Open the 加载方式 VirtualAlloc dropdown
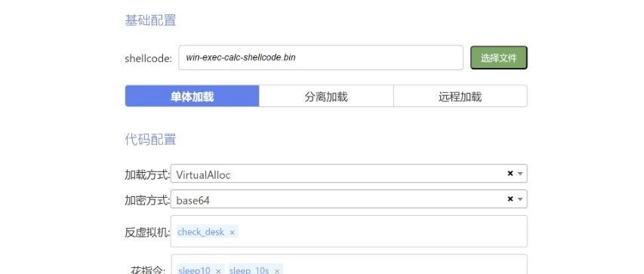This screenshot has width=644, height=274. pos(349,174)
